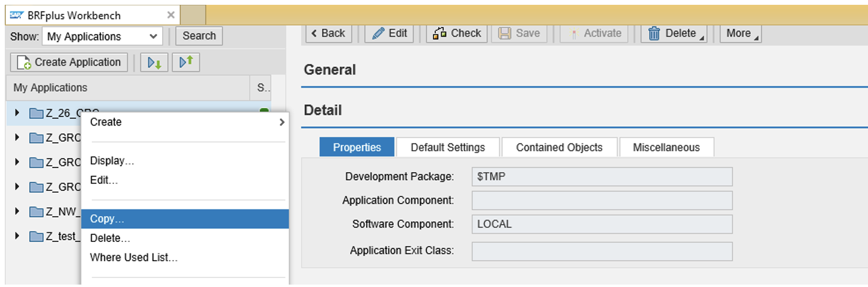This screenshot has height=287, width=868.
Task: Click Create Application button
Action: (69, 62)
